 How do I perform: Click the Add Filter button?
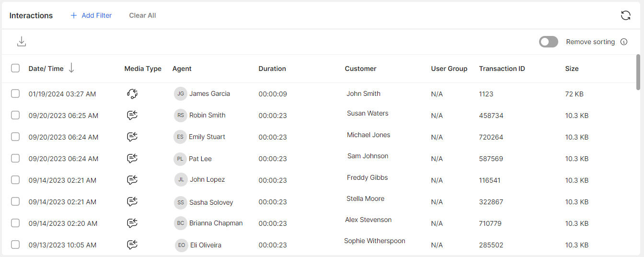91,15
